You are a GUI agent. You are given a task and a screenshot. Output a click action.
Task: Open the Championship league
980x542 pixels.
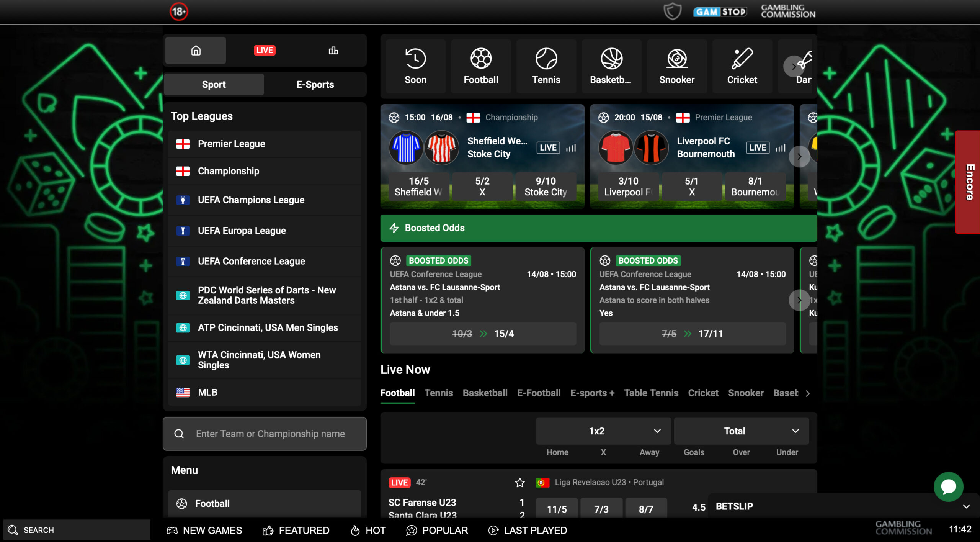coord(265,171)
